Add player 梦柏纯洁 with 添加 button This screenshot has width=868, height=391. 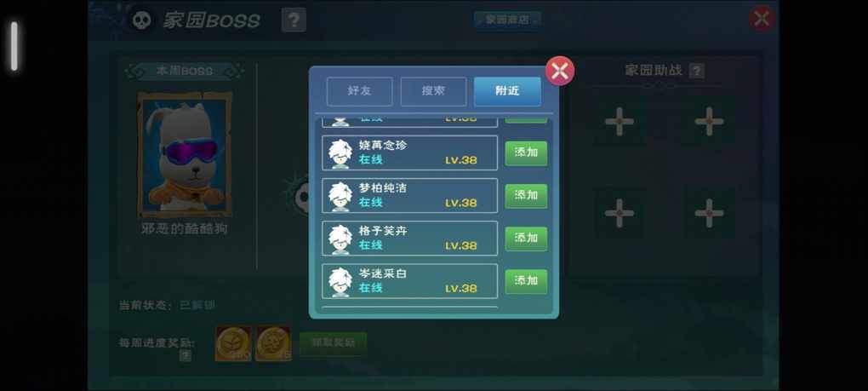pyautogui.click(x=526, y=196)
